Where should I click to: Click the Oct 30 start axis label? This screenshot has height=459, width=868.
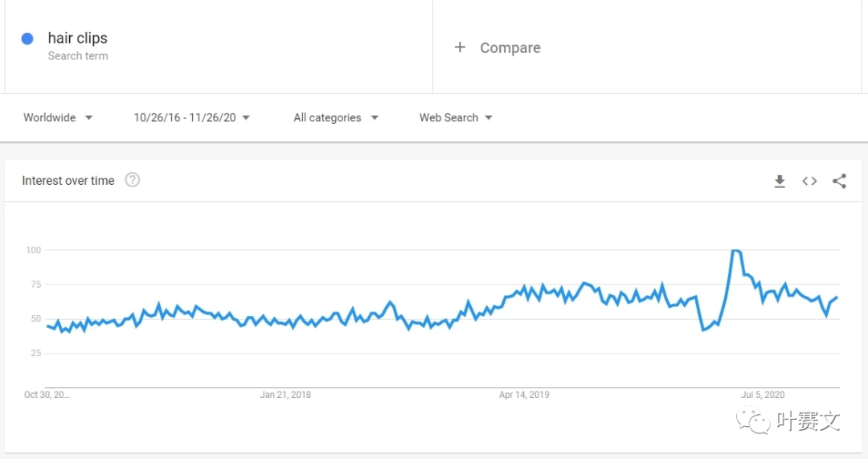pos(47,395)
